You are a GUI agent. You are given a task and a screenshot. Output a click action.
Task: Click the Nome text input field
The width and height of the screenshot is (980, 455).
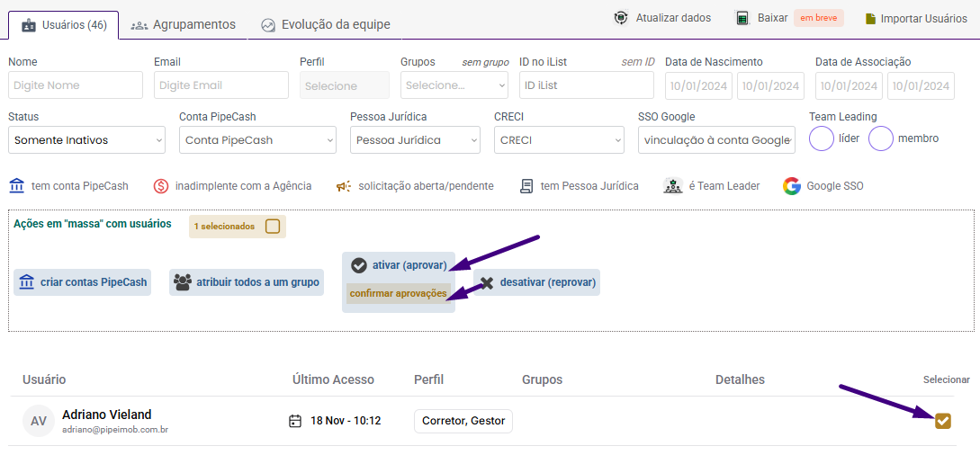pyautogui.click(x=76, y=85)
